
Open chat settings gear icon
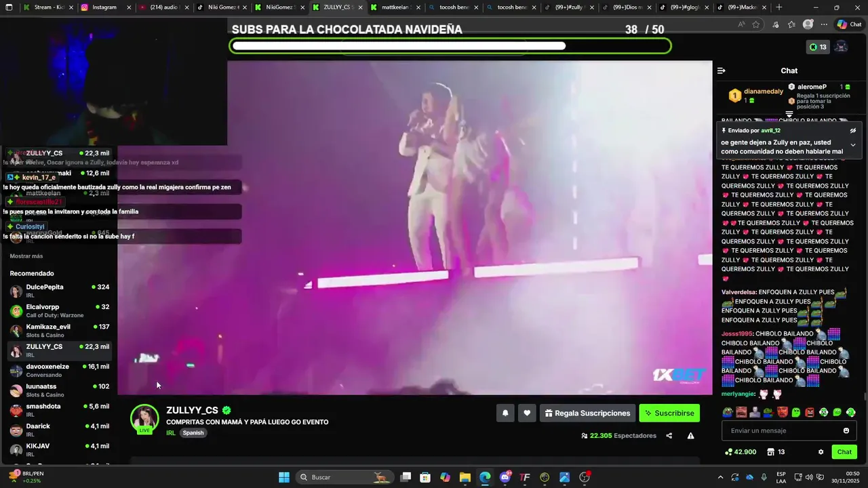pos(821,452)
